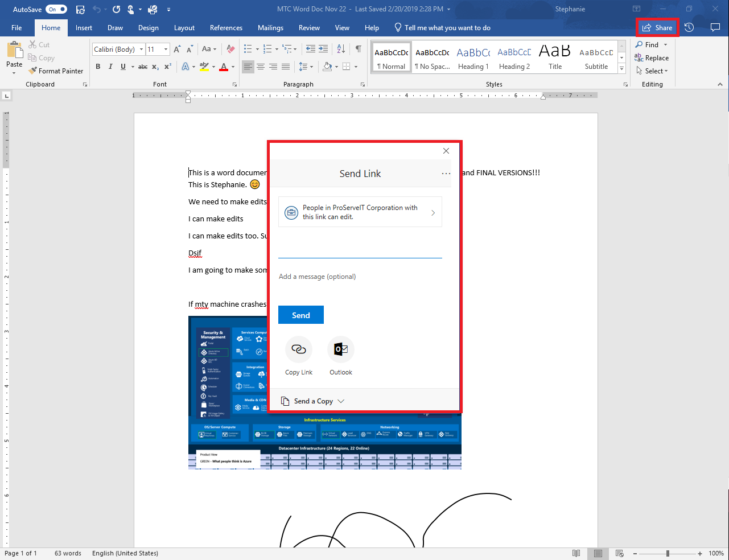Switch to the References ribbon tab

(226, 27)
